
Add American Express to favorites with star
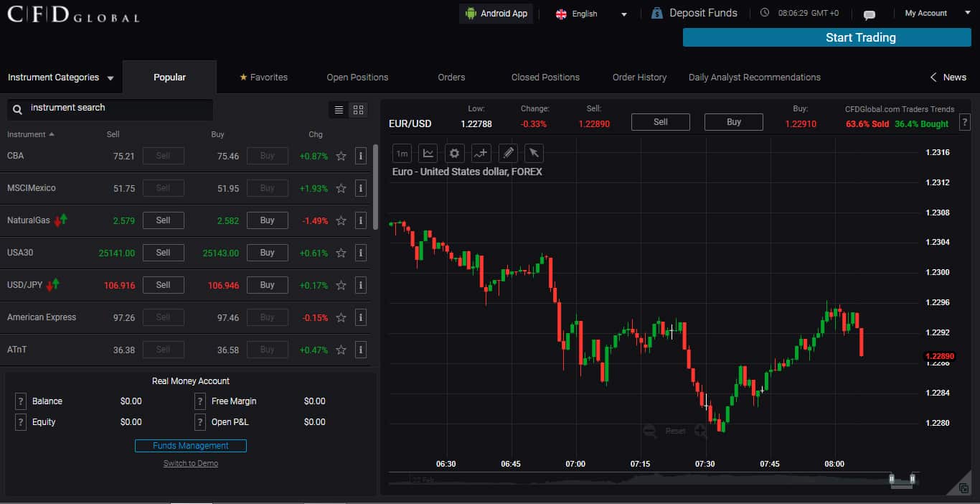(341, 317)
